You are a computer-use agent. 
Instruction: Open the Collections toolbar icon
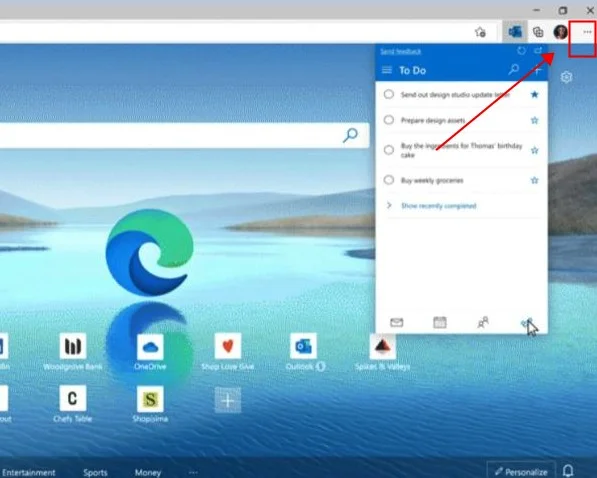pos(538,32)
